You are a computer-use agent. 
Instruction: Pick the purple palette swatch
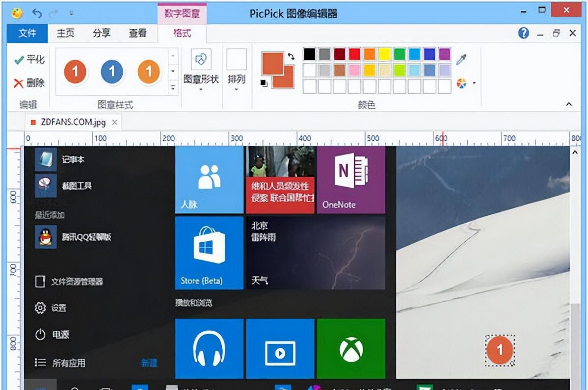pos(444,54)
